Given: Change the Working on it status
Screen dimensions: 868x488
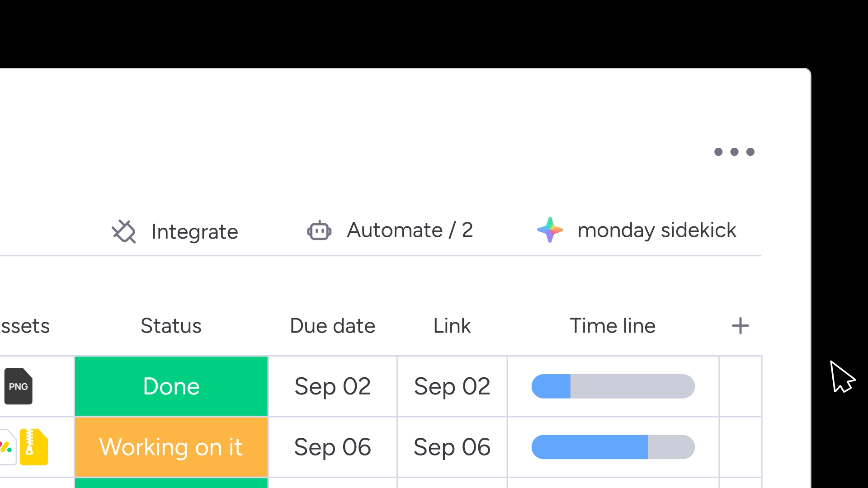Looking at the screenshot, I should [171, 447].
